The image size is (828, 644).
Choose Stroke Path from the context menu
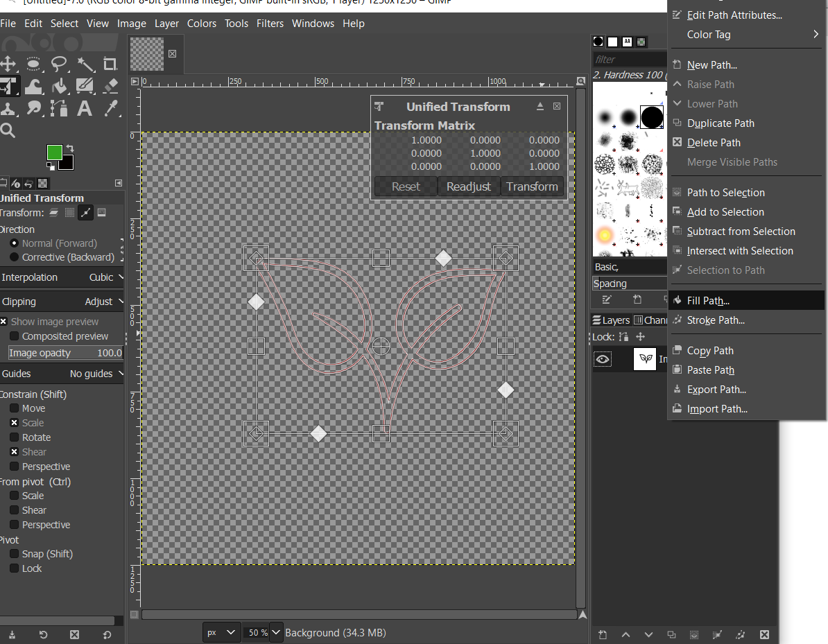[716, 320]
